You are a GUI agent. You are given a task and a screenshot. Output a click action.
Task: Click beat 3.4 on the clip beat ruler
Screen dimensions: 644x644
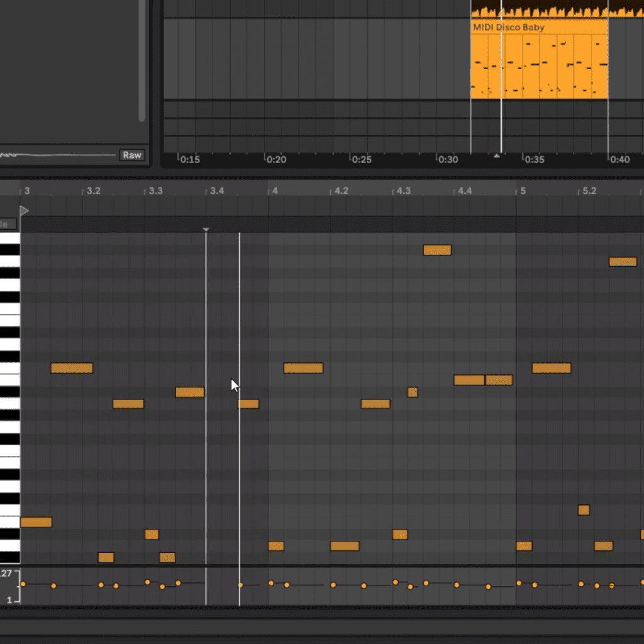coord(217,191)
